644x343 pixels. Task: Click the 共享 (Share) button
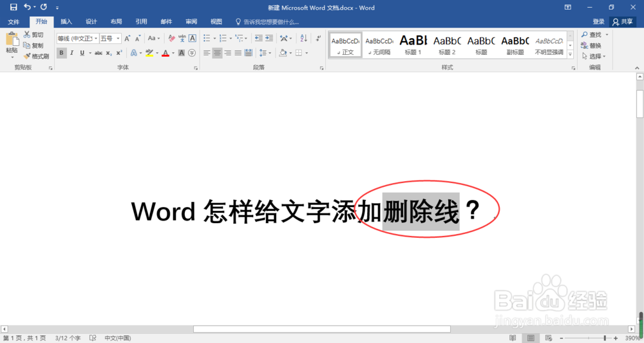pos(623,21)
